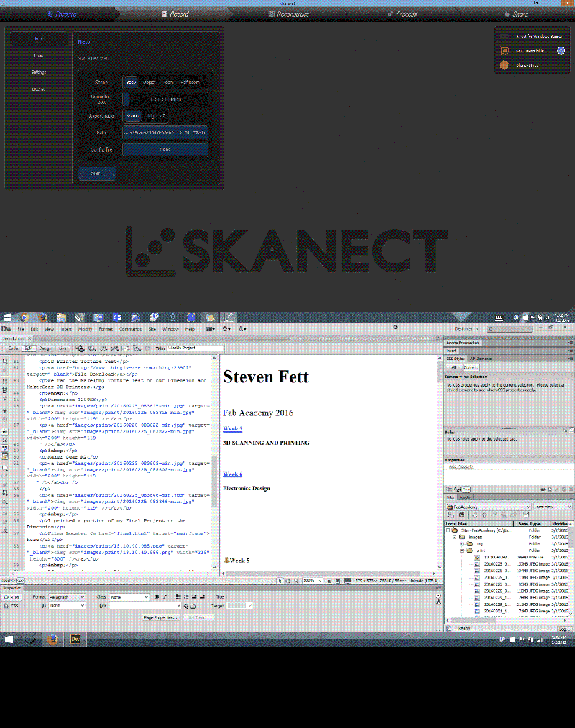Viewport: 575px width, 728px height.
Task: Click the Refresh icon in Files panel
Action: [461, 515]
